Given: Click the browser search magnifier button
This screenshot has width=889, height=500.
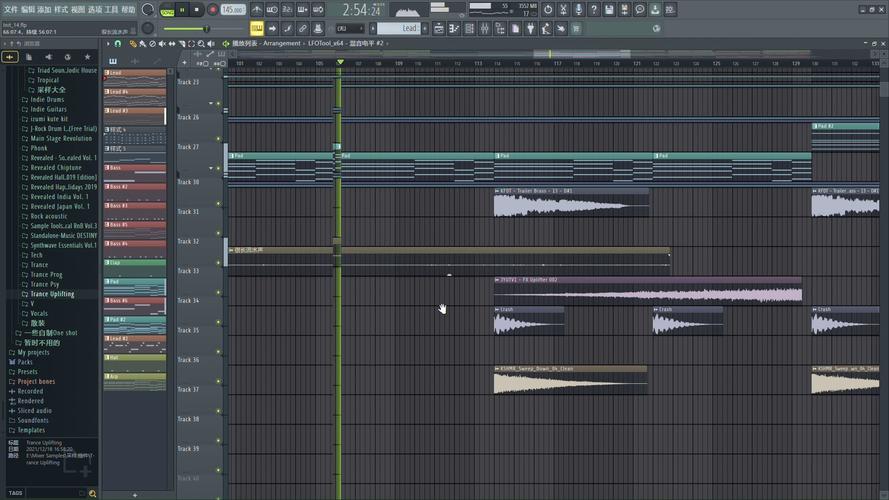Looking at the screenshot, I should click(92, 493).
